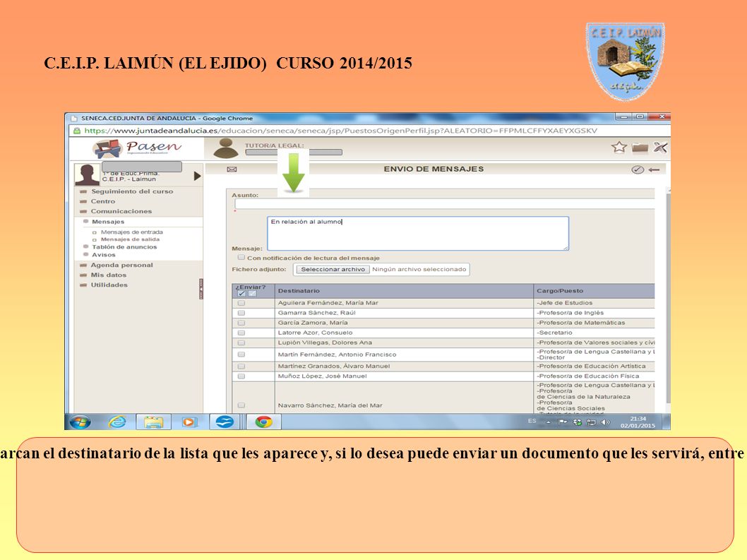This screenshot has width=747, height=560.
Task: Open Mensajes de salida
Action: click(130, 239)
